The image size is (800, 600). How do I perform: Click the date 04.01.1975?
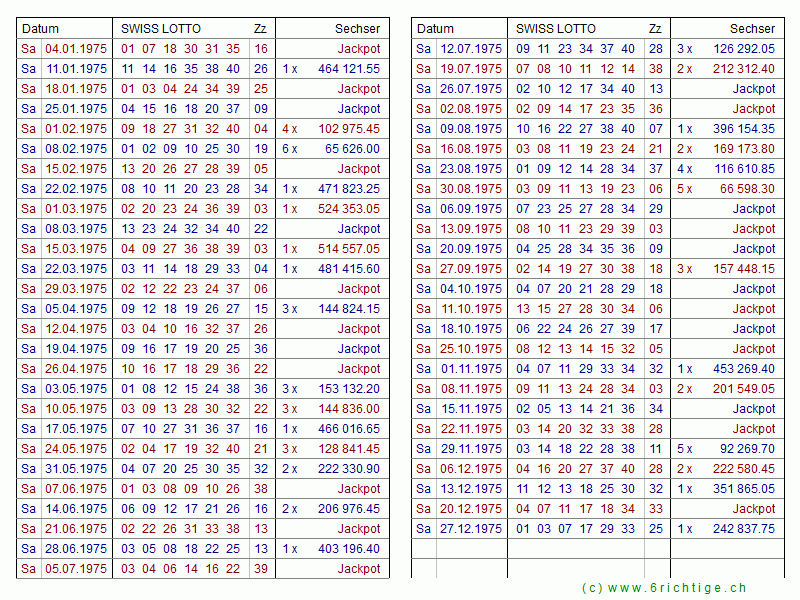76,49
